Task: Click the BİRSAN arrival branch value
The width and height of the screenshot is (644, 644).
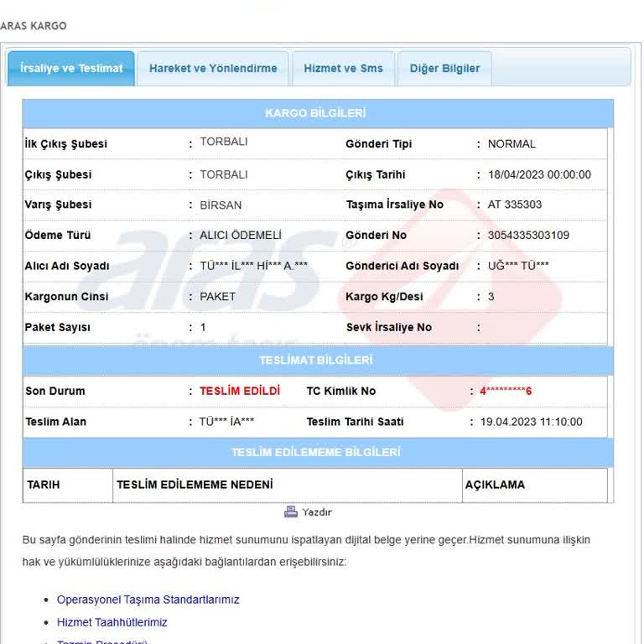Action: coord(221,205)
